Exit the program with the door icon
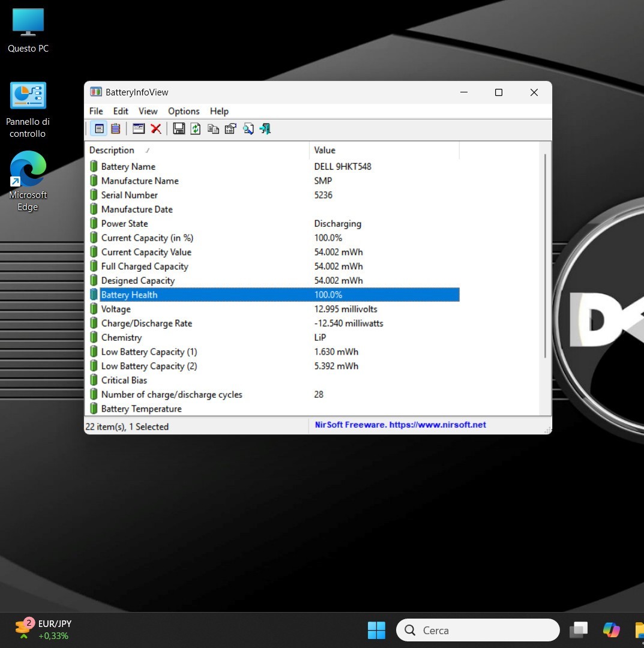The image size is (644, 648). (x=265, y=129)
